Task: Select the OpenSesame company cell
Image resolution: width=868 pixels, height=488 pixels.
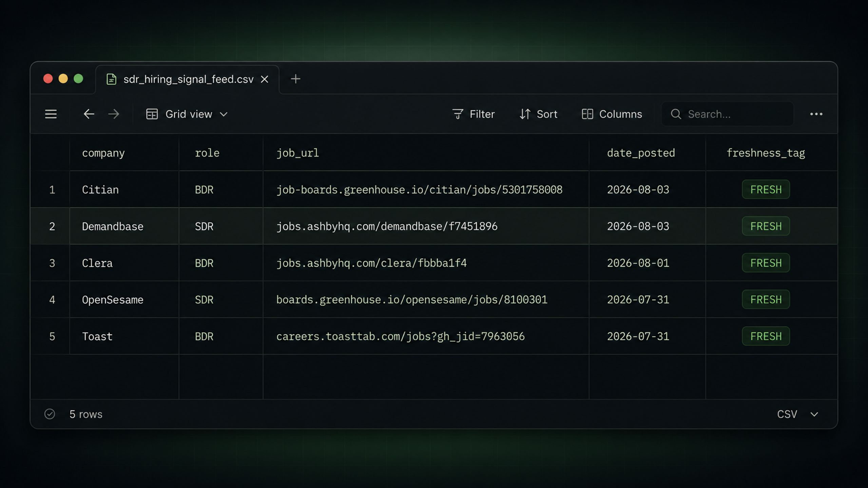Action: tap(124, 300)
